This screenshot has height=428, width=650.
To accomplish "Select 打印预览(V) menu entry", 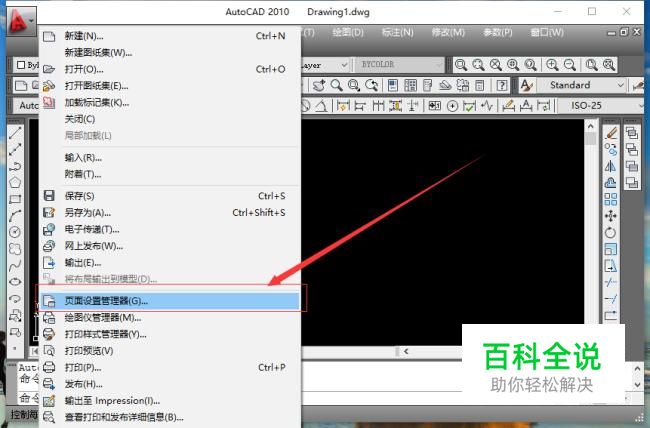I will point(170,351).
